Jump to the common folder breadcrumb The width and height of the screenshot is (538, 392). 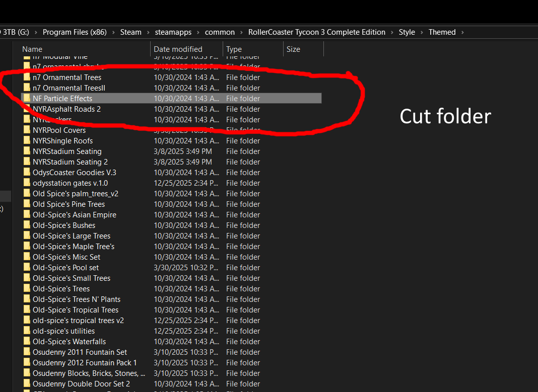(x=220, y=32)
